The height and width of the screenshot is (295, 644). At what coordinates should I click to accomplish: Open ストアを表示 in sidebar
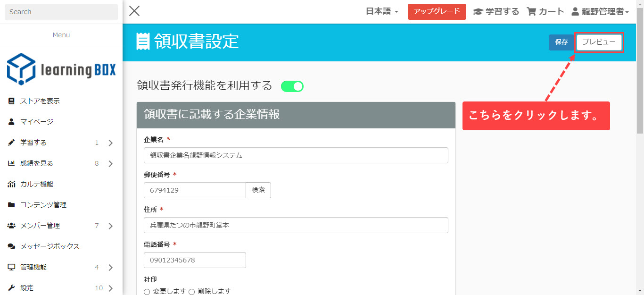click(x=40, y=101)
